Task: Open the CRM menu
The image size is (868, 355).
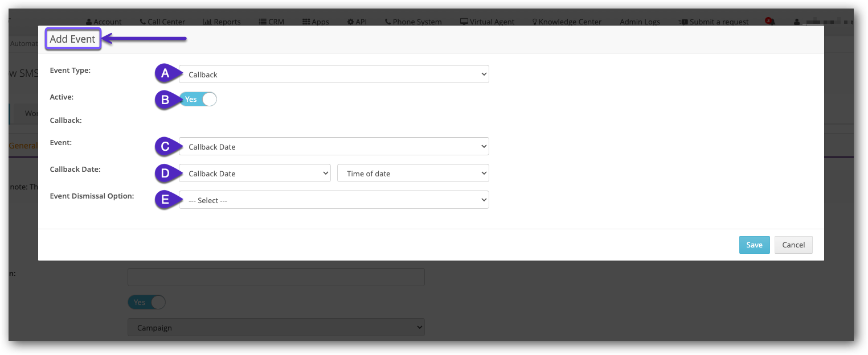Action: coord(271,22)
